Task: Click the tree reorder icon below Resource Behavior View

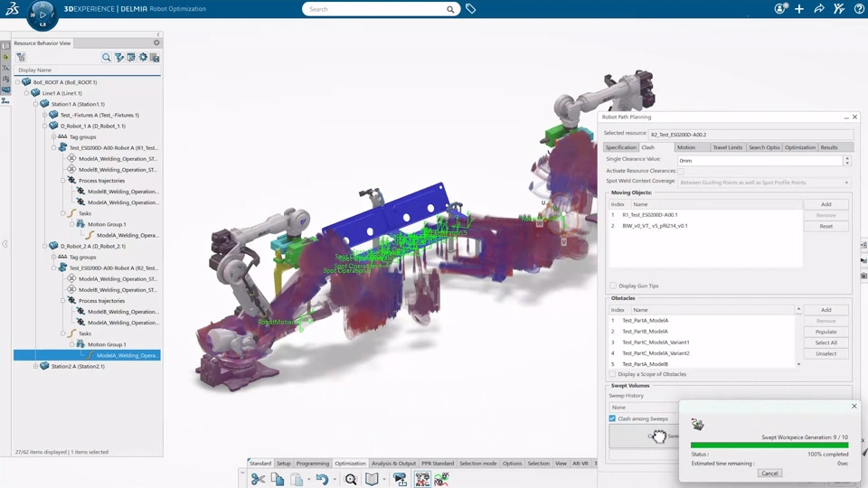Action: [21, 57]
